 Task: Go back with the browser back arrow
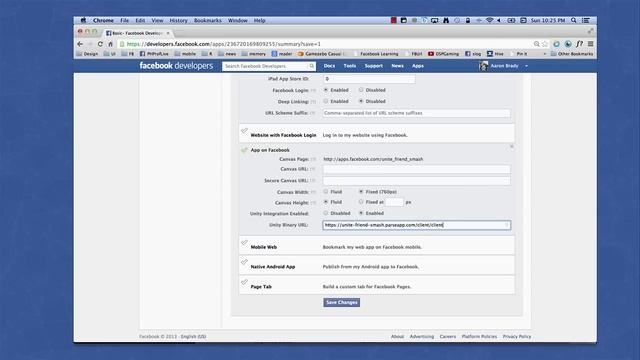click(x=80, y=44)
